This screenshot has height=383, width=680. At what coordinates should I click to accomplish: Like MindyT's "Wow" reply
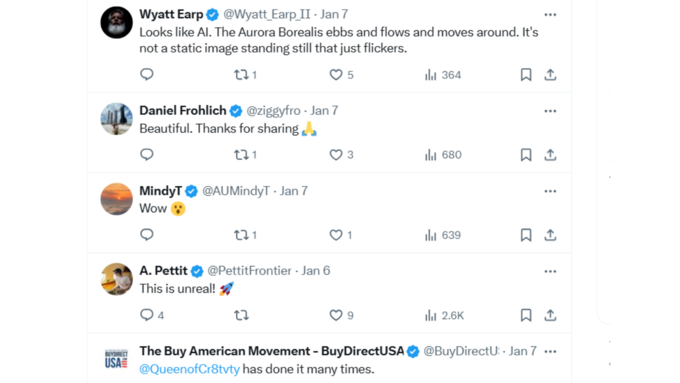point(340,235)
